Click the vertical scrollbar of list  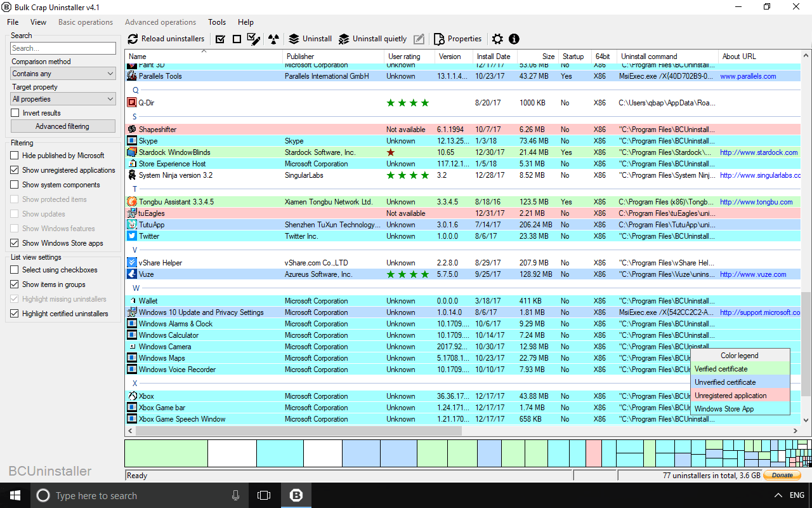tap(806, 343)
